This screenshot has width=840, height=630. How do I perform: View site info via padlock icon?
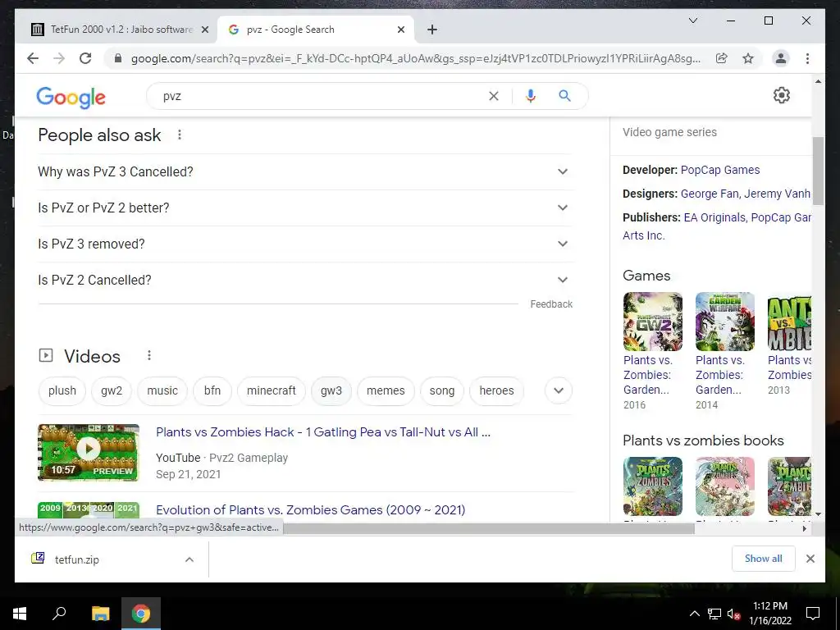point(118,58)
